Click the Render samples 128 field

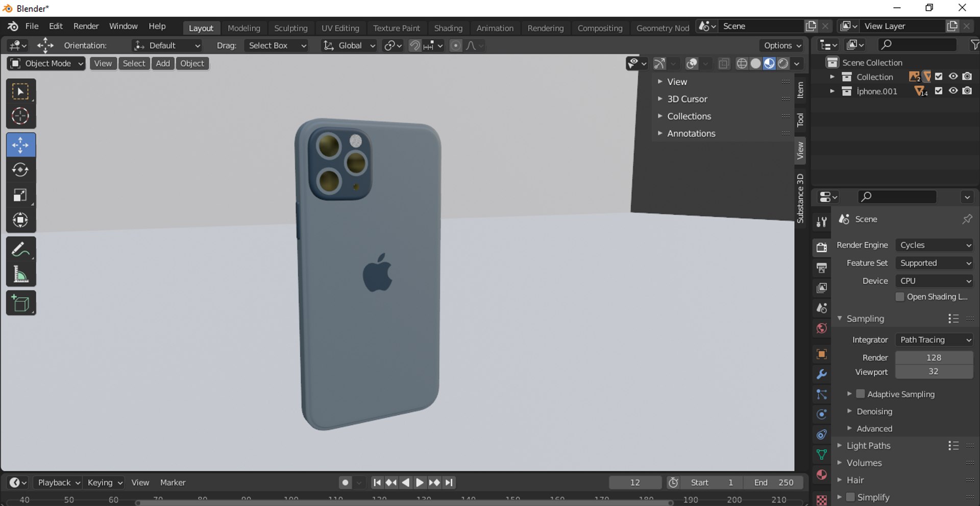[x=934, y=357]
